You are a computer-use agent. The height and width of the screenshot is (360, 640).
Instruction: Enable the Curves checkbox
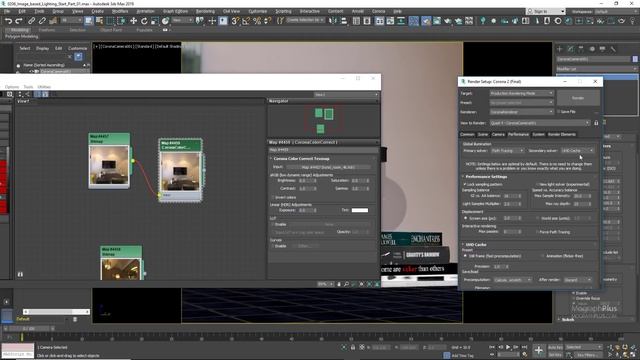(x=273, y=246)
